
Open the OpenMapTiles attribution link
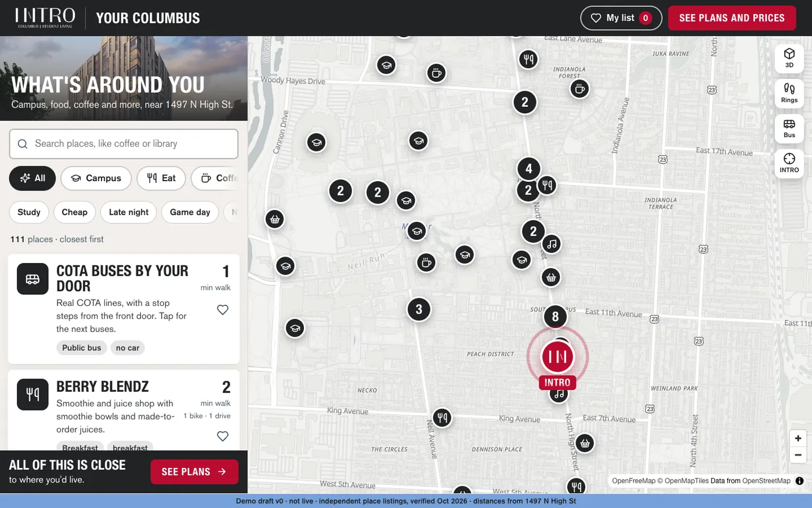pos(687,481)
